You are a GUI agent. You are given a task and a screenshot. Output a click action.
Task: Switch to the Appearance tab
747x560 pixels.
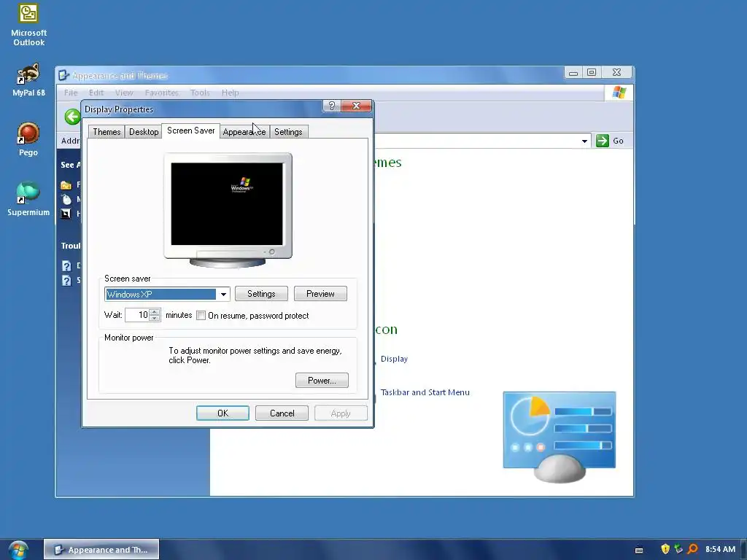(x=244, y=132)
